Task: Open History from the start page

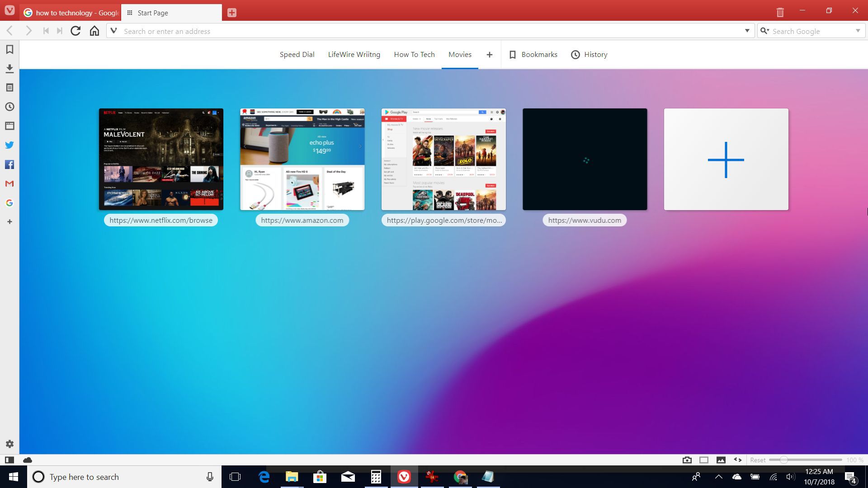Action: pos(589,55)
